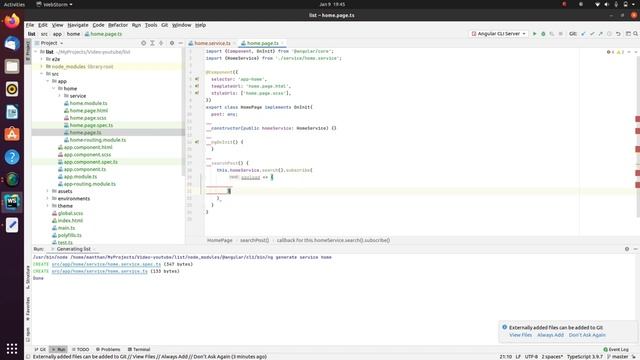Hide the Run tool window
The width and height of the screenshot is (640, 360).
[636, 249]
